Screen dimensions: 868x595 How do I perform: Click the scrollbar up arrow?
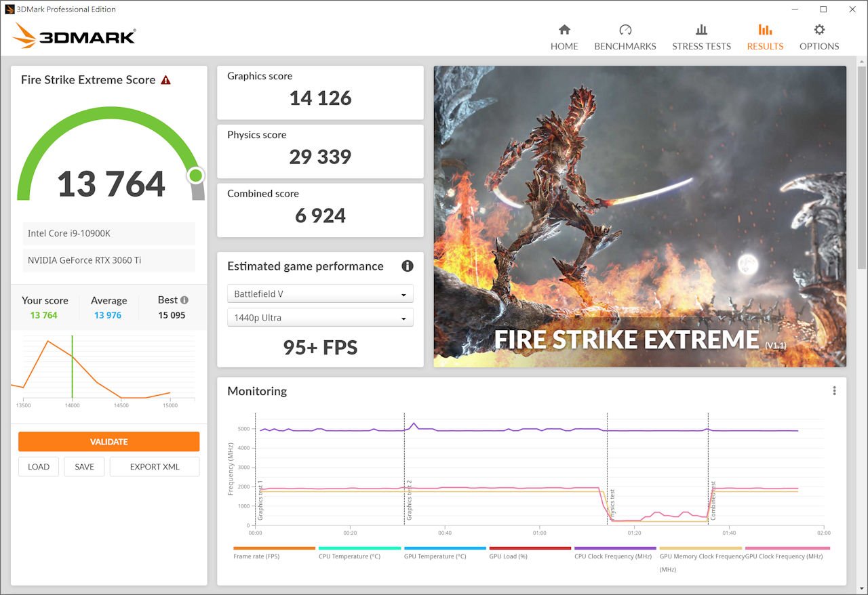pyautogui.click(x=861, y=62)
